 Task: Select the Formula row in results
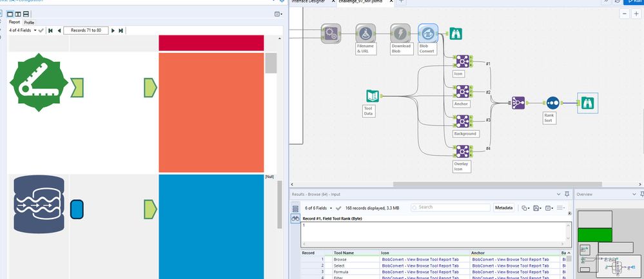click(x=431, y=272)
